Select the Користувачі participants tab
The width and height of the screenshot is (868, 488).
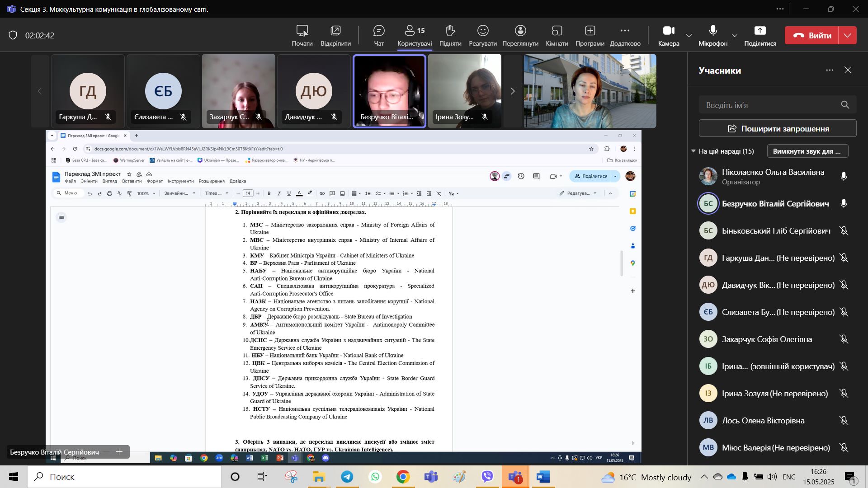(414, 35)
